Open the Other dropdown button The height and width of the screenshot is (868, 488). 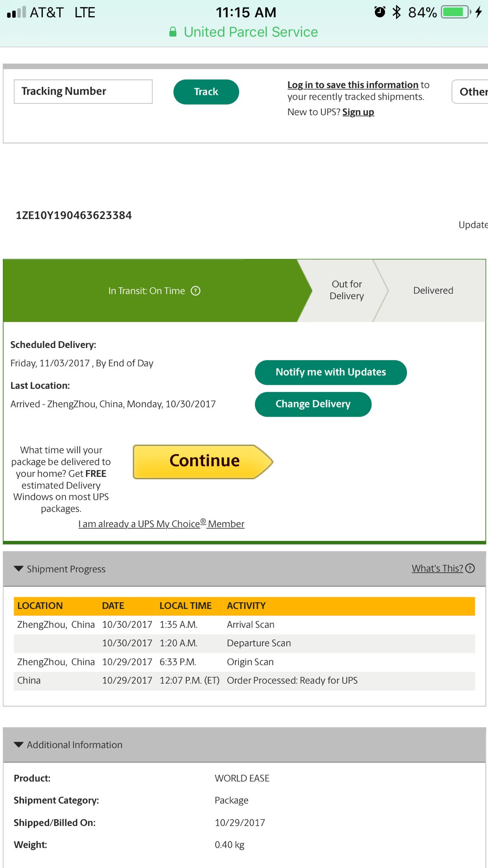[470, 92]
